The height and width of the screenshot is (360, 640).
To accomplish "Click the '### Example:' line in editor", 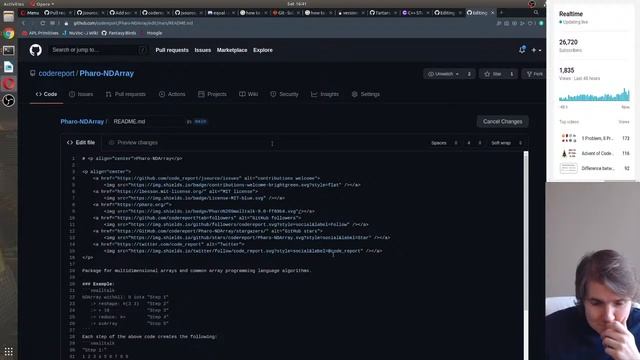I will click(x=98, y=284).
